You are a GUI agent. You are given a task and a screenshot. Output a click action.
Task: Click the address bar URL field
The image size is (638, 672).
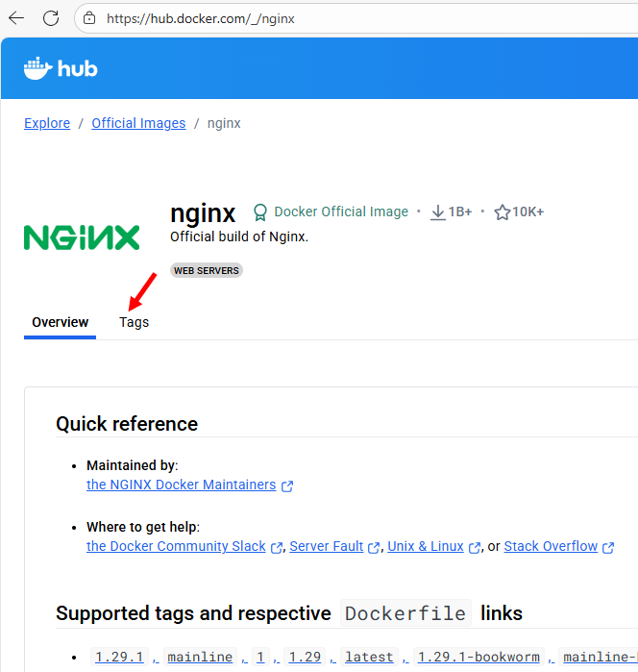coord(356,18)
